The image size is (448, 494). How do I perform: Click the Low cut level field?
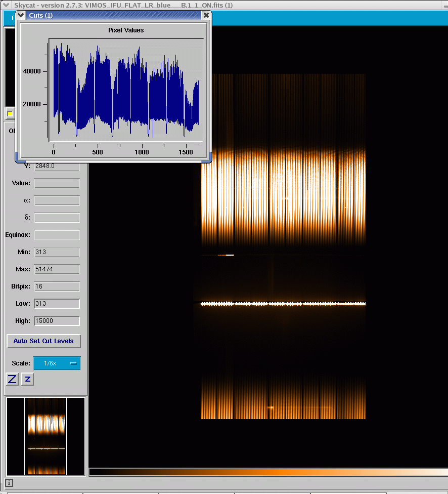click(57, 303)
